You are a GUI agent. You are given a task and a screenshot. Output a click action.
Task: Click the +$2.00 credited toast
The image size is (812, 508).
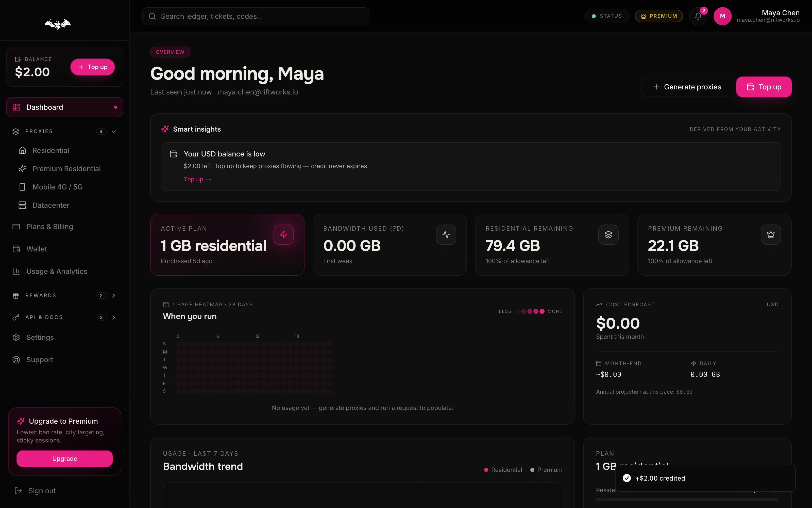705,479
